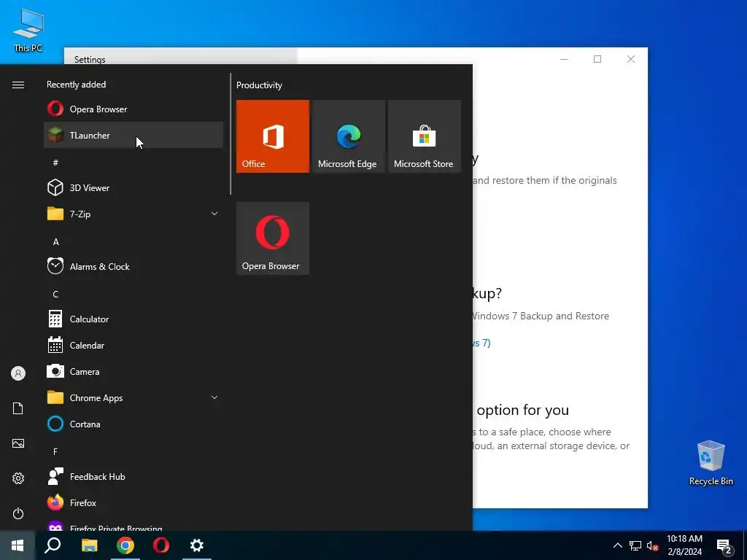Open File Explorer from taskbar

[x=89, y=545]
